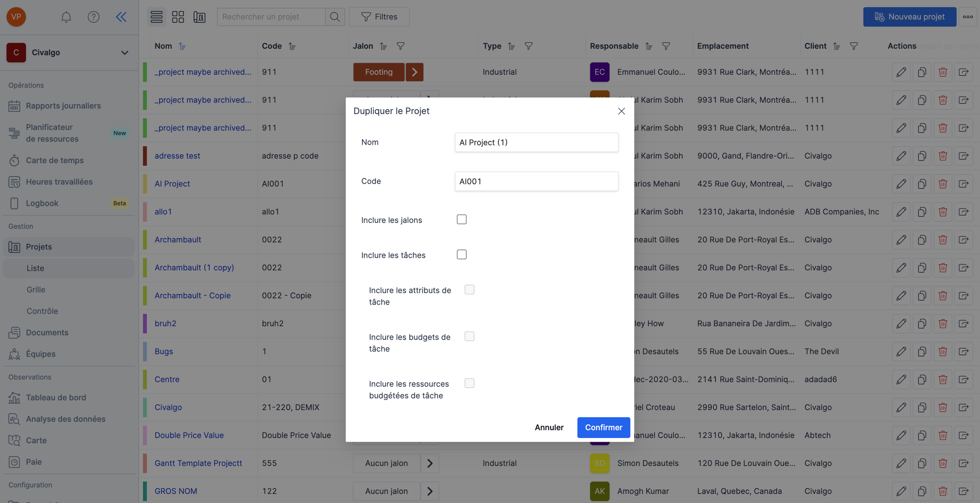The height and width of the screenshot is (503, 980).
Task: Click the search magnifier icon
Action: (x=335, y=17)
